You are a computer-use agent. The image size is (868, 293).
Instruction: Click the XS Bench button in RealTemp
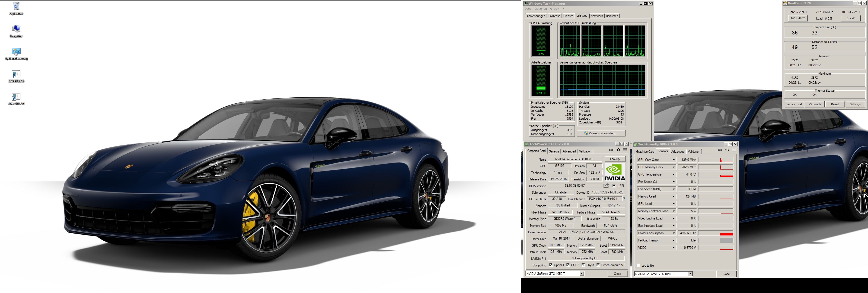point(814,104)
